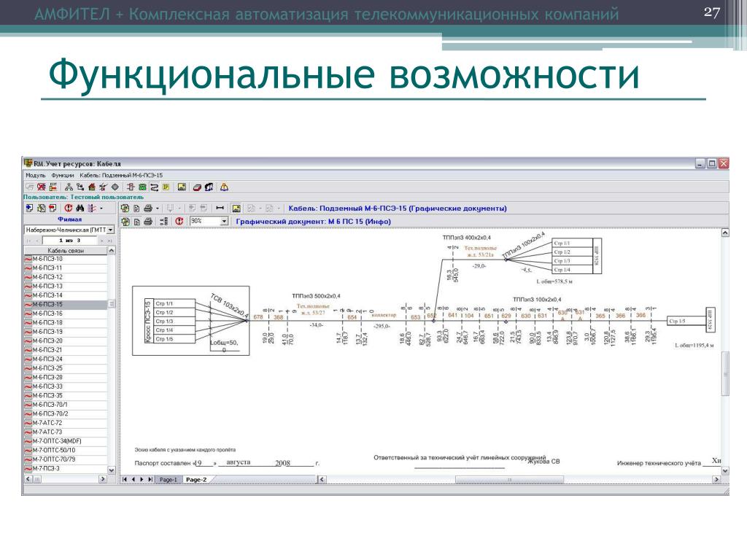
Task: Switch to the Page-1 sheet tab
Action: coord(169,479)
